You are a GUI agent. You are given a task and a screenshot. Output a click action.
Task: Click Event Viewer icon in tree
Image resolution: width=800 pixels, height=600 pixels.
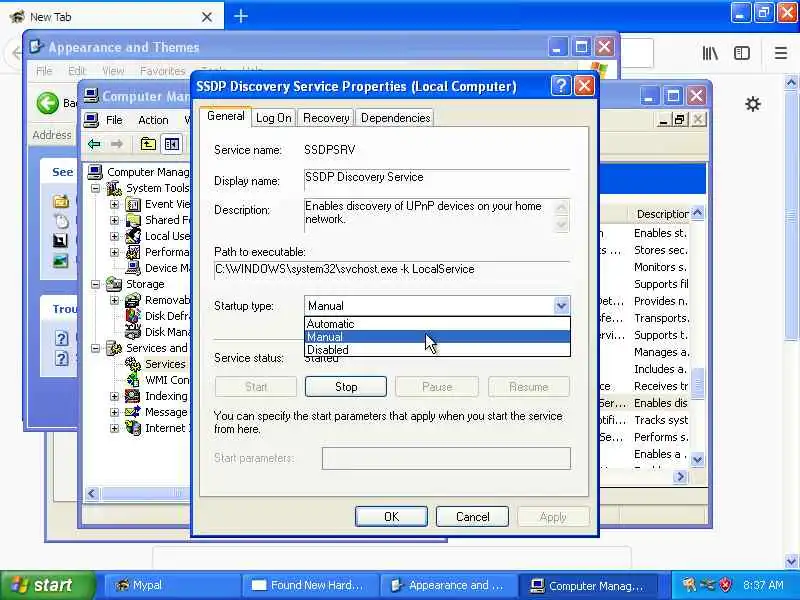133,205
